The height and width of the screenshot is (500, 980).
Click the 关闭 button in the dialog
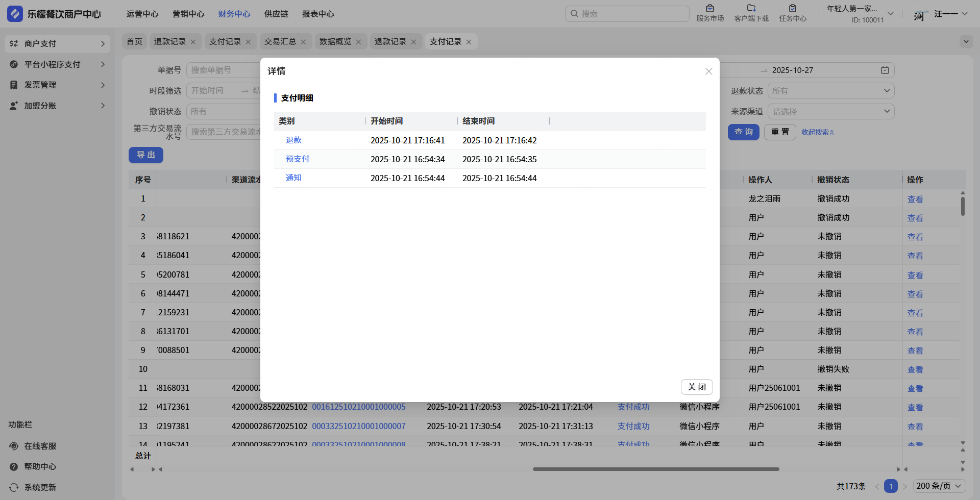pos(696,387)
